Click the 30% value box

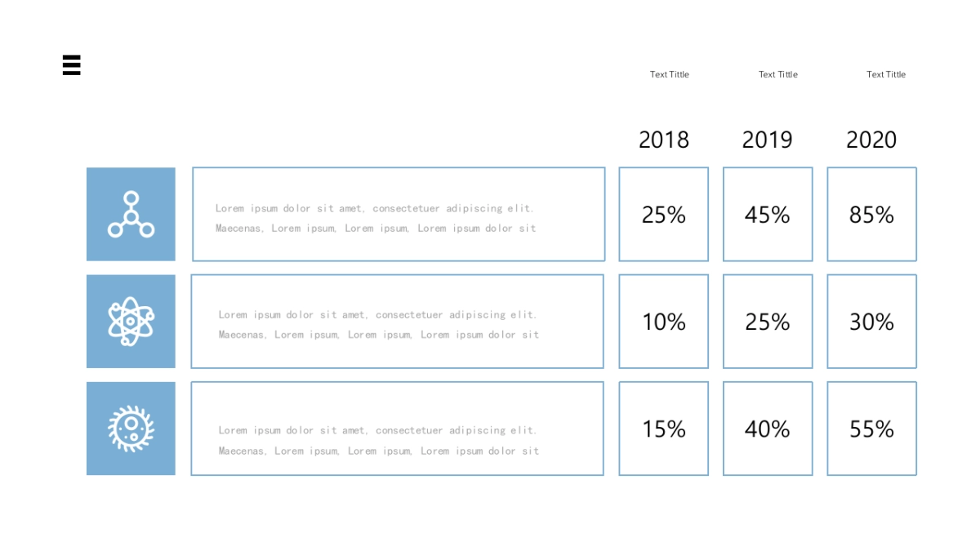click(x=871, y=322)
